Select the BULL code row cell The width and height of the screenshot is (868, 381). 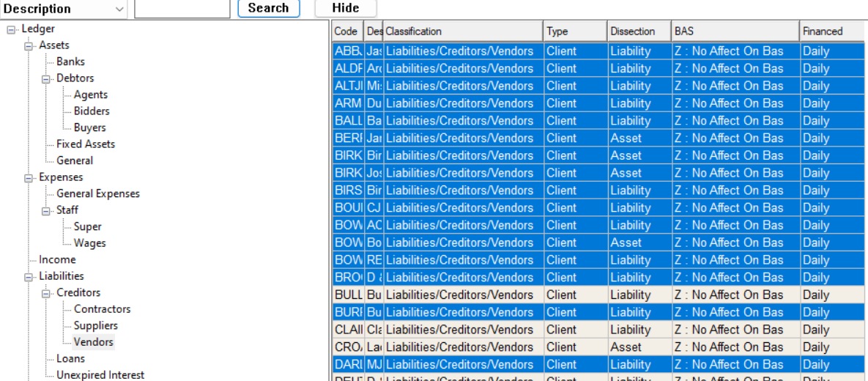pos(348,295)
